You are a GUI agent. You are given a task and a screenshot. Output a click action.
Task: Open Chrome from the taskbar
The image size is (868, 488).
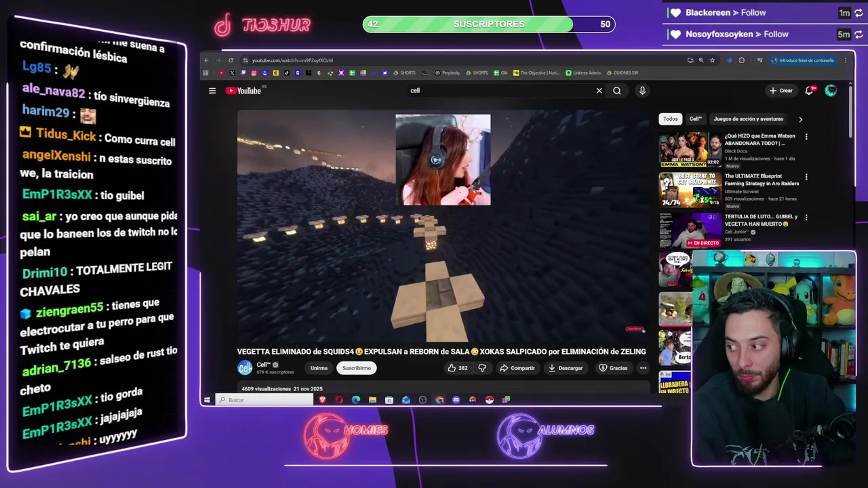click(x=439, y=400)
